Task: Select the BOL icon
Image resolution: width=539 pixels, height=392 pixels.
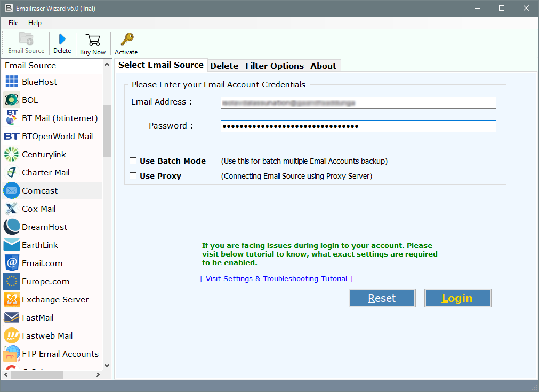Action: click(12, 100)
